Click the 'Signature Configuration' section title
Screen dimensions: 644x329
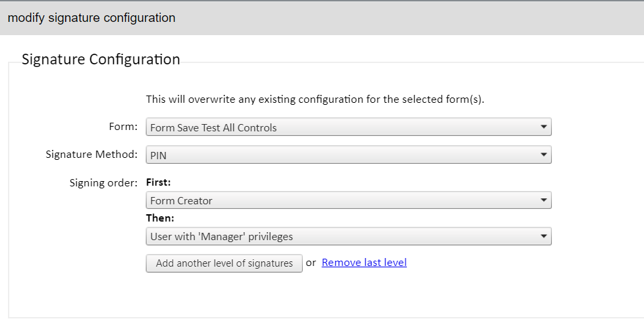(x=101, y=60)
